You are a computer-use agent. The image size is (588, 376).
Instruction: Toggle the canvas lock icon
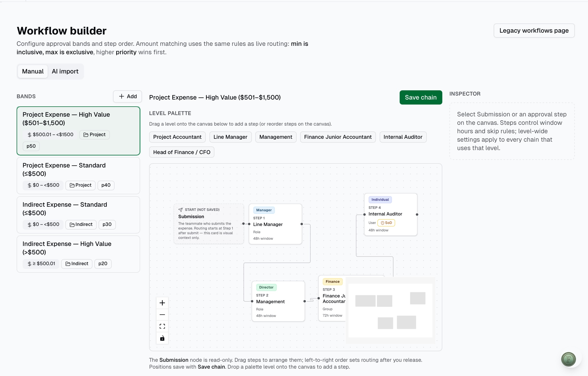tap(162, 338)
